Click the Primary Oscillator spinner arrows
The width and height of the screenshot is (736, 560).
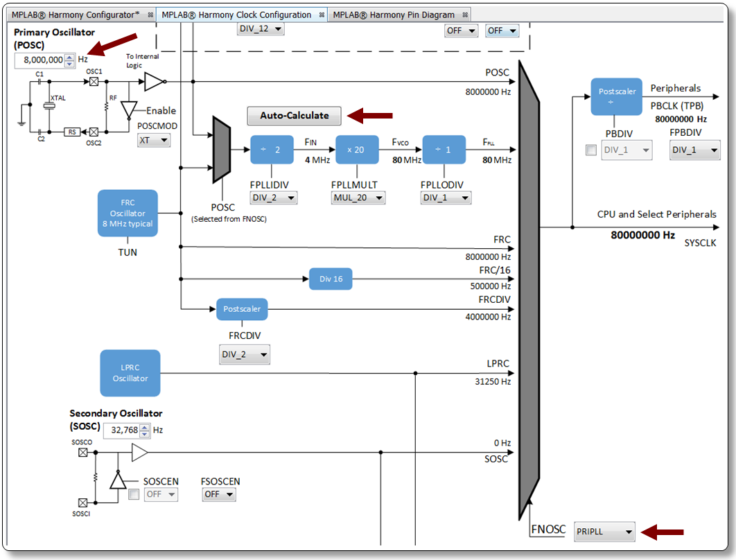69,60
